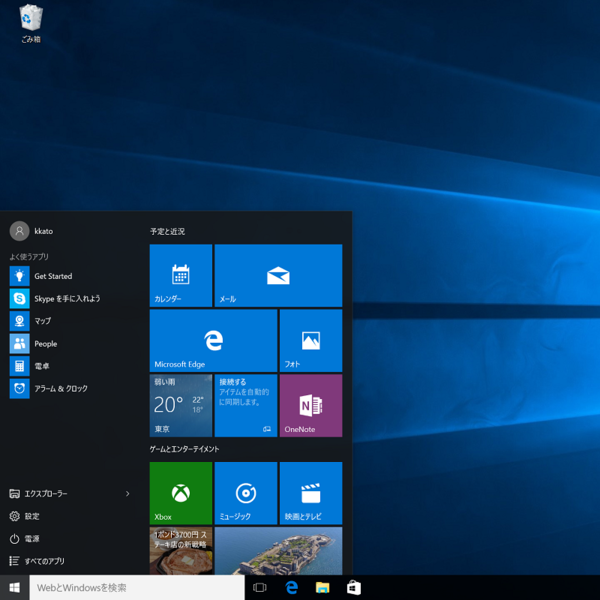Open Task View from the taskbar
The image size is (600, 600).
point(260,588)
